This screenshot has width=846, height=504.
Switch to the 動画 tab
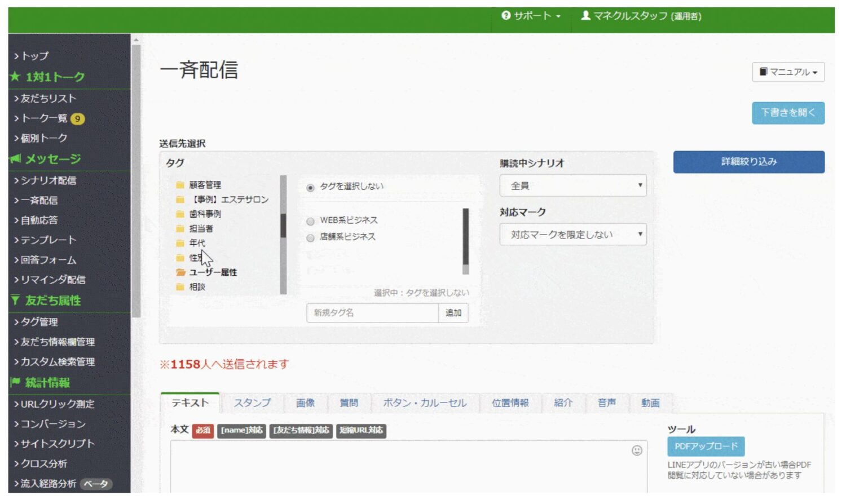click(650, 403)
